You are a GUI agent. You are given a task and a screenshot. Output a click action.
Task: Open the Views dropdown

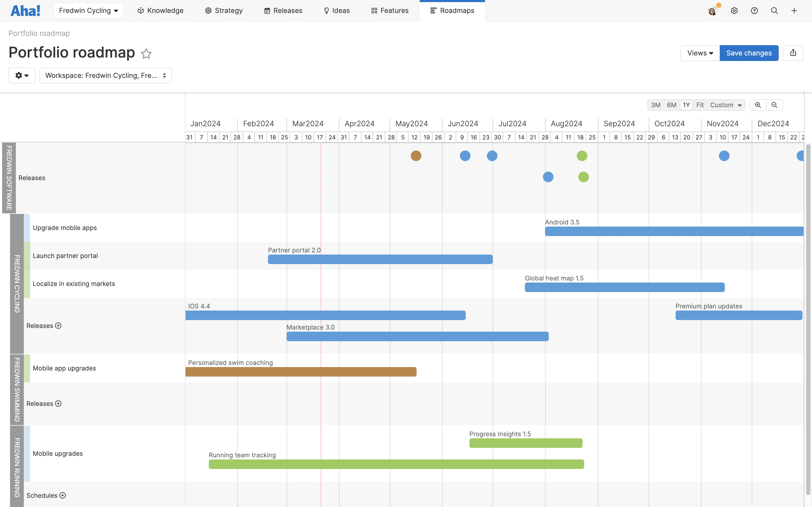point(699,53)
